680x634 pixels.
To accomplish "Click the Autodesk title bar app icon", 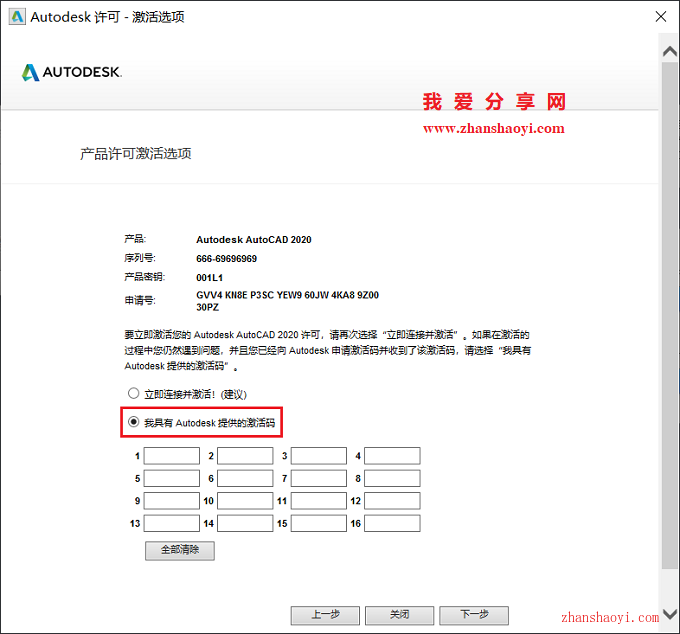I will point(17,17).
